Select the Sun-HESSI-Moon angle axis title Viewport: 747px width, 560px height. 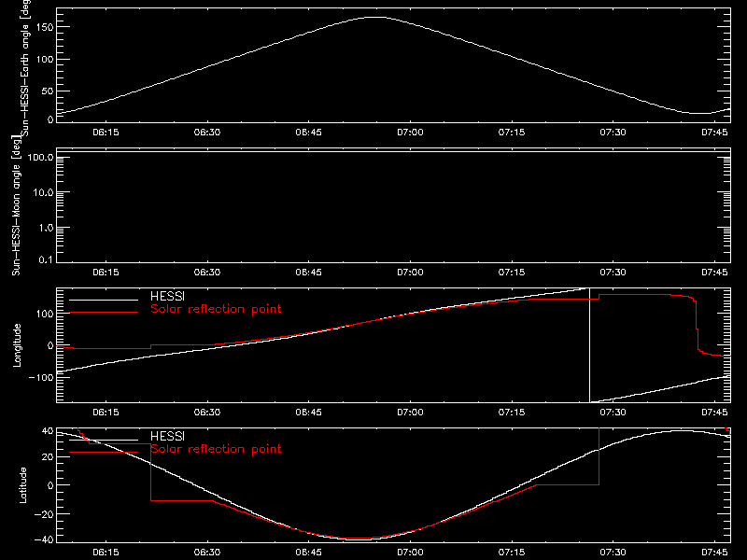[16, 205]
